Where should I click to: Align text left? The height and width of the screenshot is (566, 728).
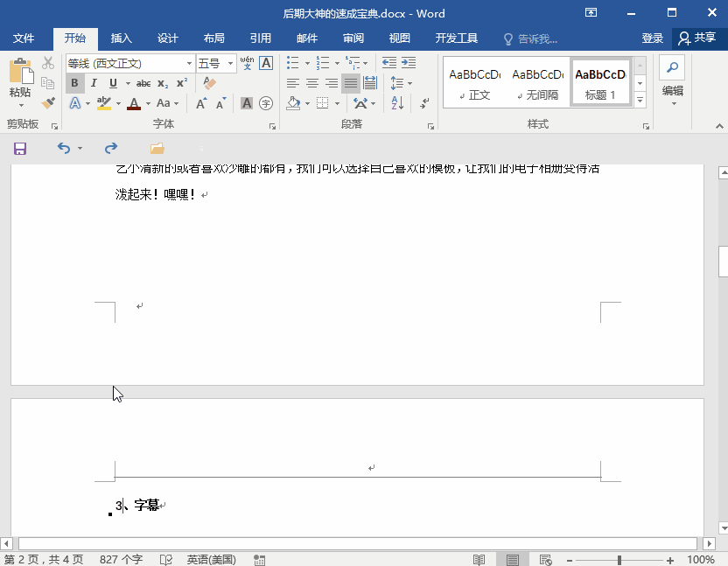point(293,83)
